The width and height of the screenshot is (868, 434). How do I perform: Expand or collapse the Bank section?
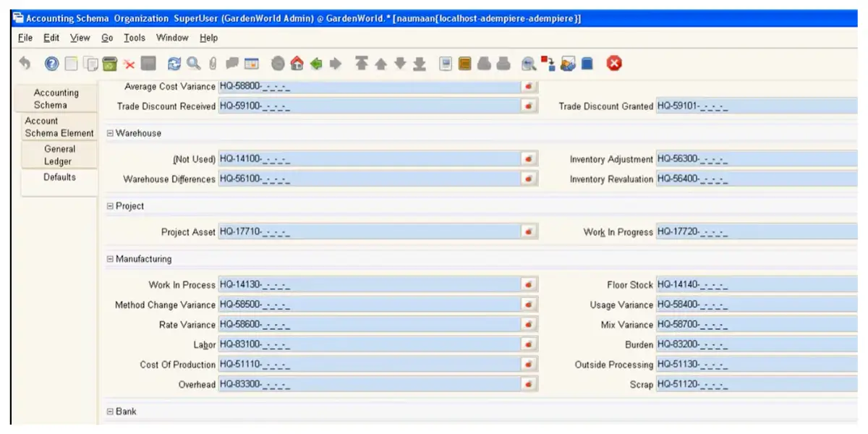(x=111, y=412)
